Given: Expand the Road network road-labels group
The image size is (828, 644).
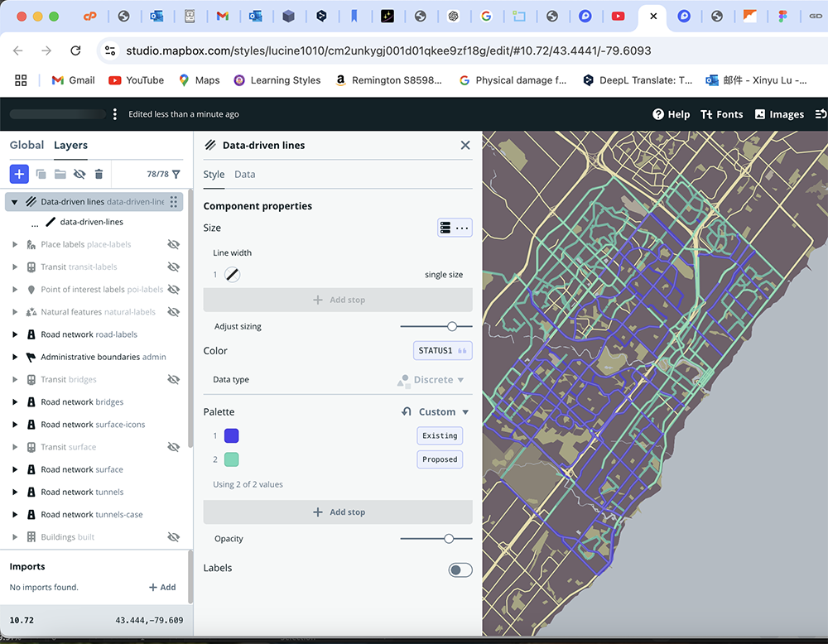Looking at the screenshot, I should click(15, 334).
